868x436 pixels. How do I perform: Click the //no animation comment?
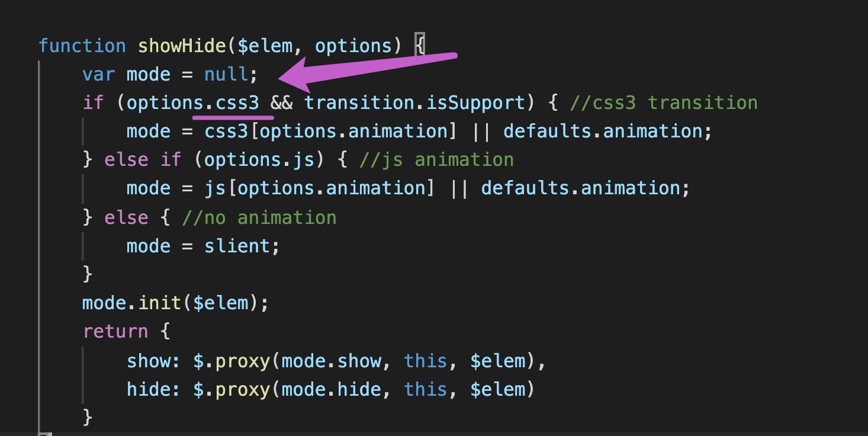(259, 217)
